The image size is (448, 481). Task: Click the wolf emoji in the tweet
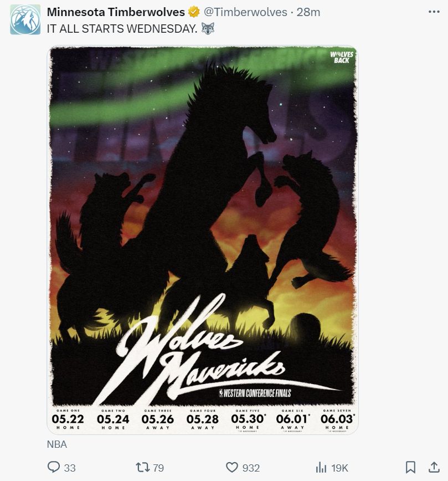click(x=208, y=28)
